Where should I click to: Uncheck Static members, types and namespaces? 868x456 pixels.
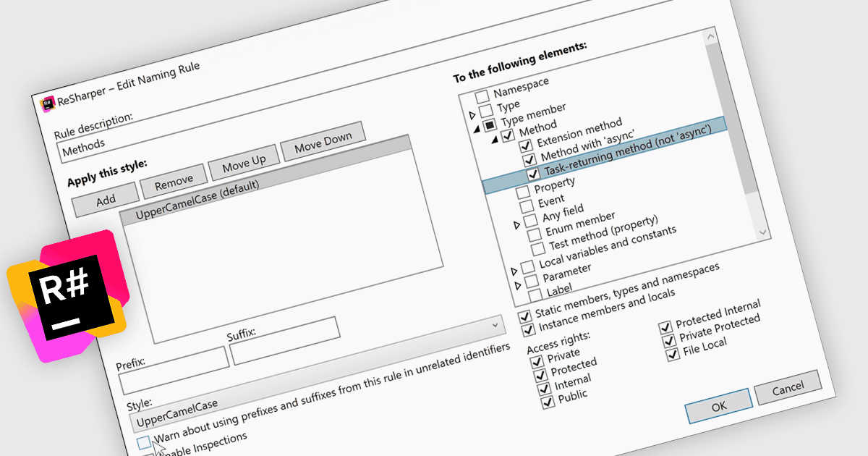[x=524, y=316]
